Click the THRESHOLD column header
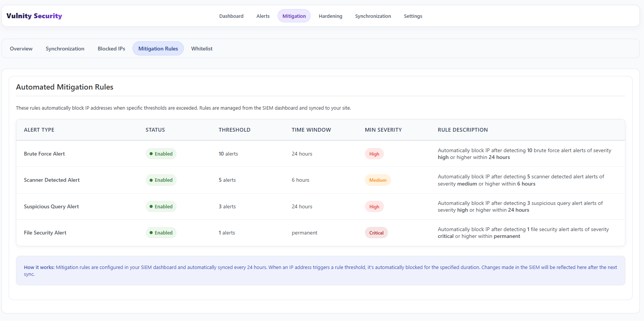Viewport: 644px width, 321px height. [234, 130]
